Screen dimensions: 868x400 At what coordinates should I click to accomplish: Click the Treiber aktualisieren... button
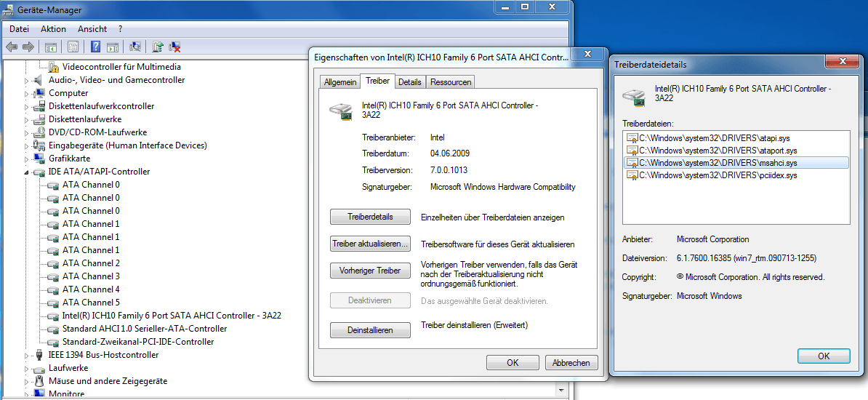click(x=370, y=243)
